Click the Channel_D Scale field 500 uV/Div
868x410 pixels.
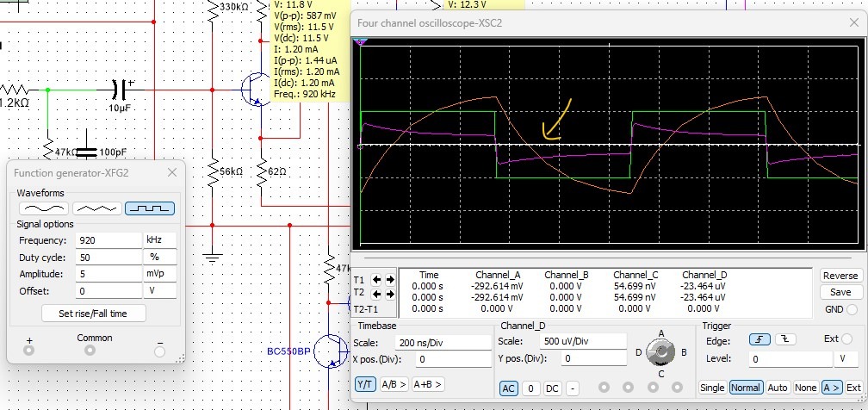pos(583,341)
